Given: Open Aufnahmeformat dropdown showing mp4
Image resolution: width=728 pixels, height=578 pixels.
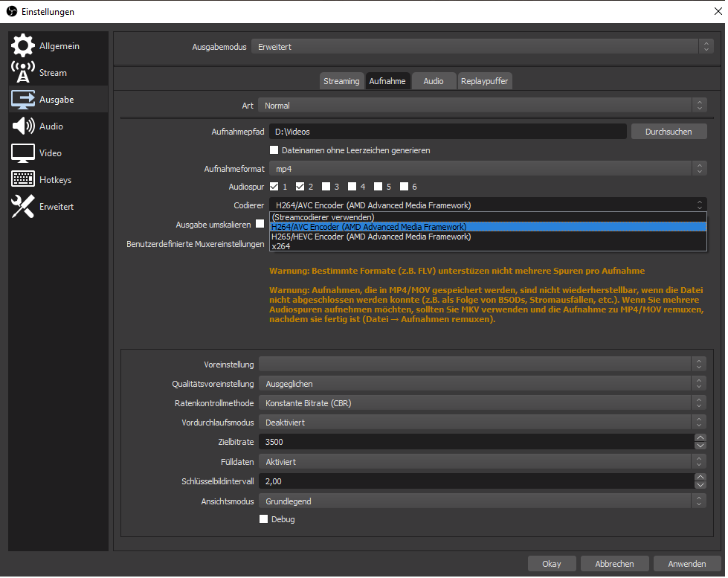Looking at the screenshot, I should (488, 169).
